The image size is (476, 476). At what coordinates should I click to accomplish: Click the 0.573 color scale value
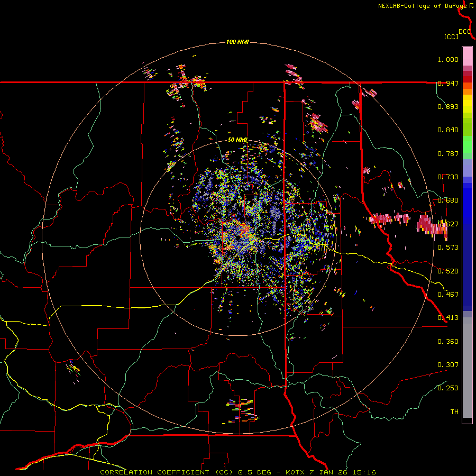click(448, 248)
